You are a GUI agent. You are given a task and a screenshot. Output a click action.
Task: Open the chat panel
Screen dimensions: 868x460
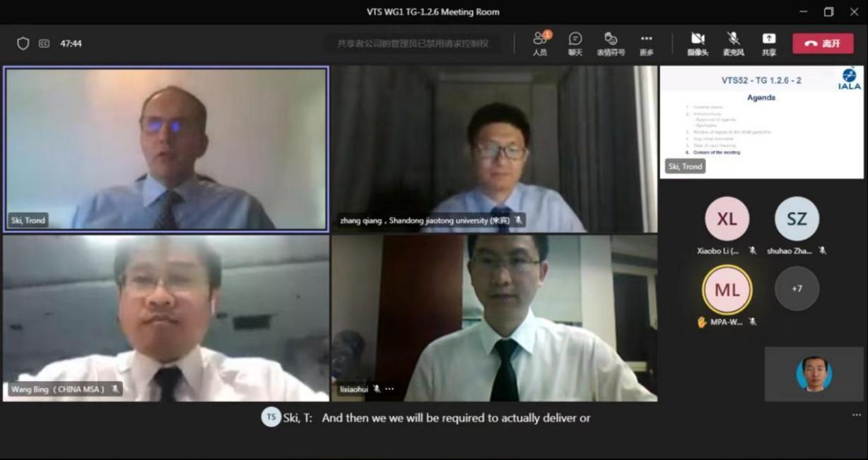click(x=575, y=43)
